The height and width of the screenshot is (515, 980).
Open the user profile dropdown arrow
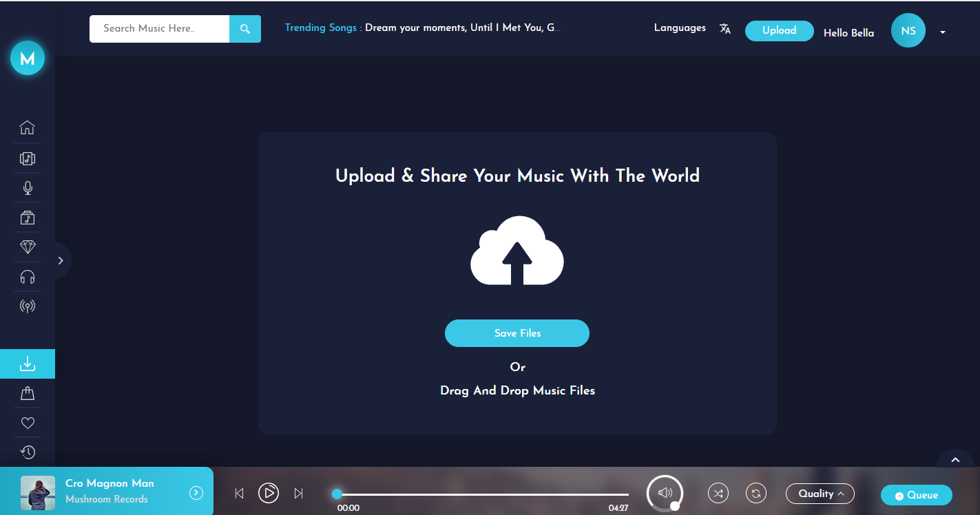[943, 32]
